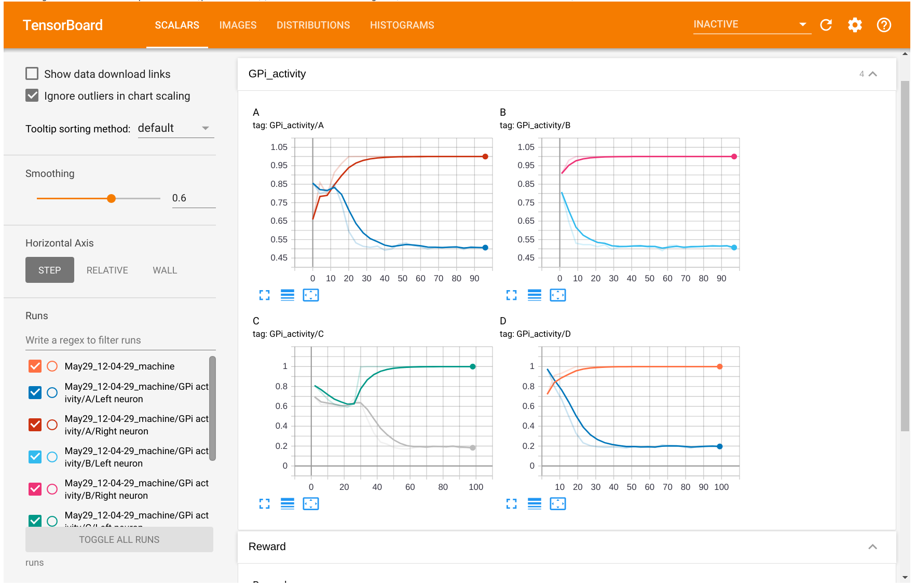Image resolution: width=916 pixels, height=588 pixels.
Task: Open the settings gear icon
Action: [855, 25]
